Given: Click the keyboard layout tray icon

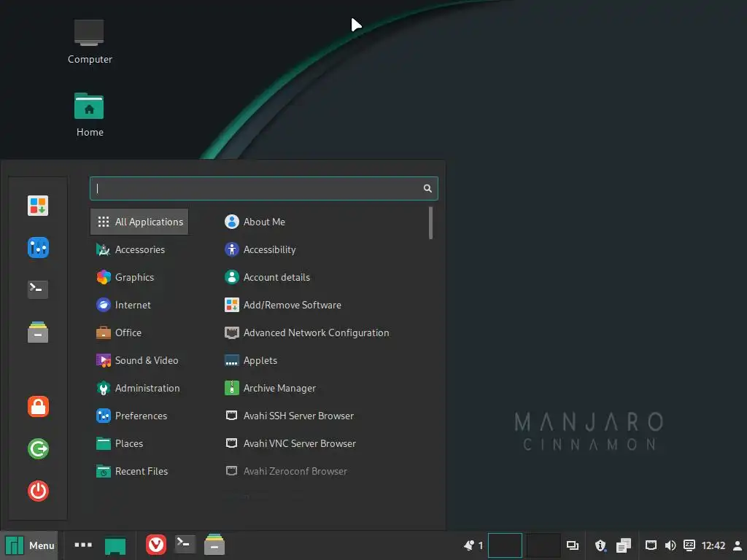Looking at the screenshot, I should tap(689, 545).
